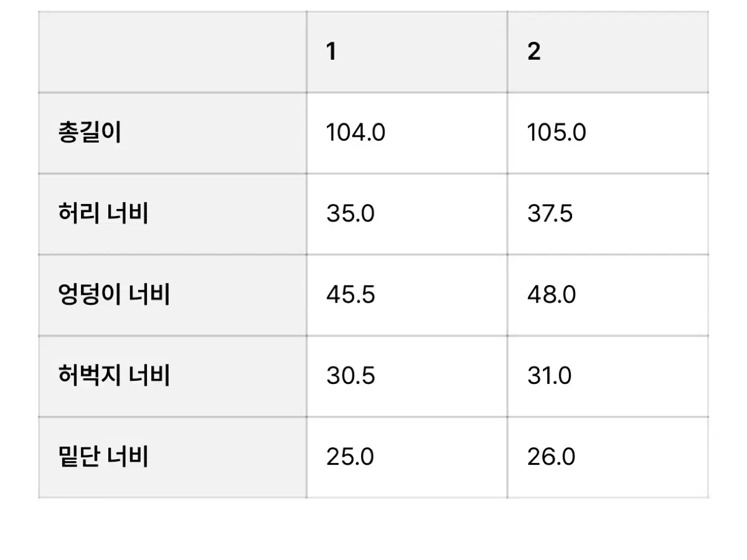Click the empty top-left header cell
Screen dimensions: 747x560
[x=172, y=52]
